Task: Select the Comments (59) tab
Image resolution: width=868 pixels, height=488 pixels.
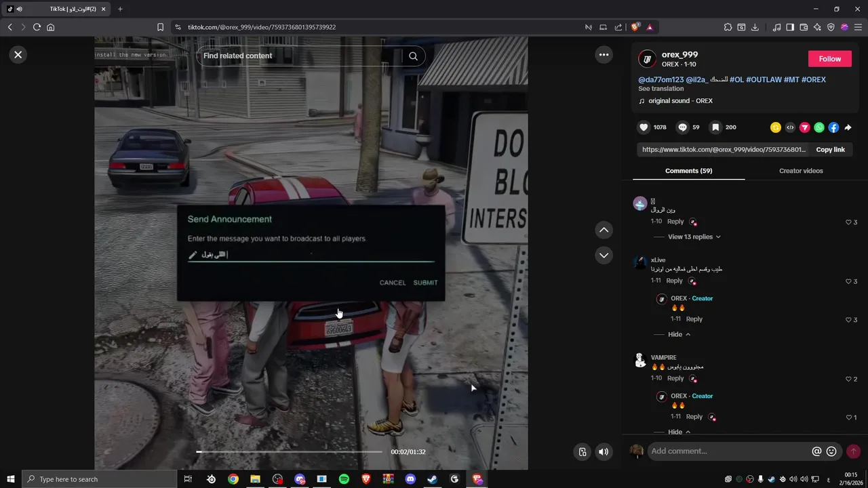Action: click(x=688, y=171)
